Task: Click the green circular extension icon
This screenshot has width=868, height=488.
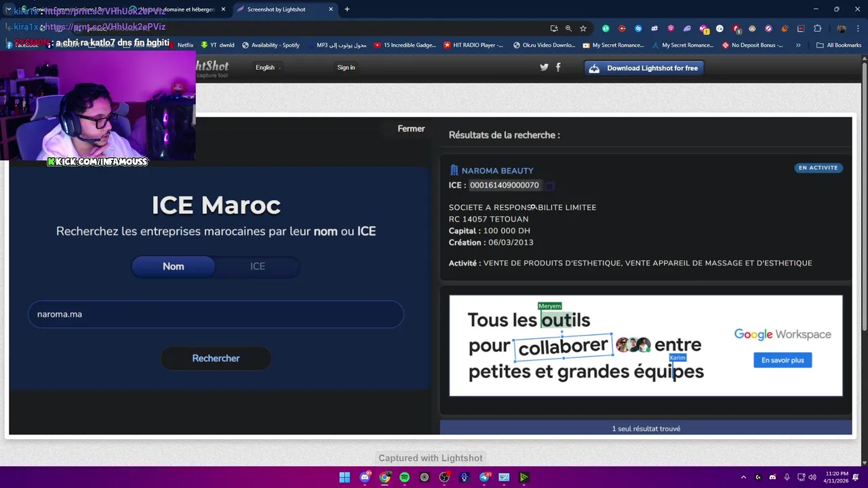Action: pyautogui.click(x=606, y=28)
